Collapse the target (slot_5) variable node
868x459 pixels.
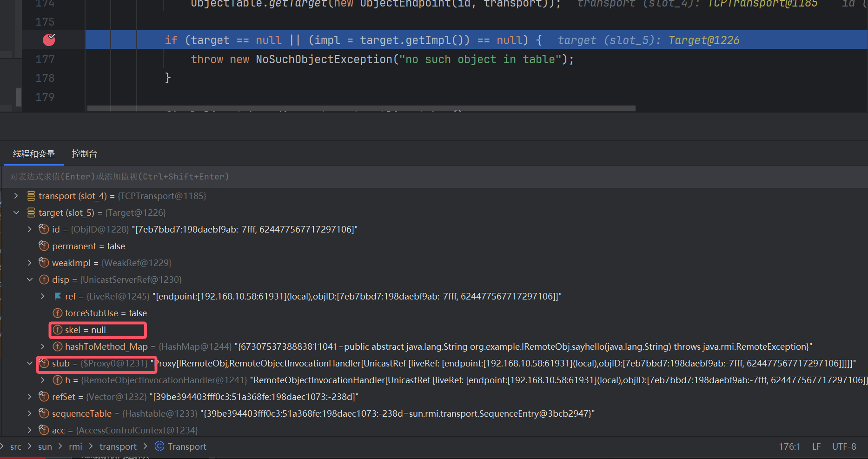[16, 213]
